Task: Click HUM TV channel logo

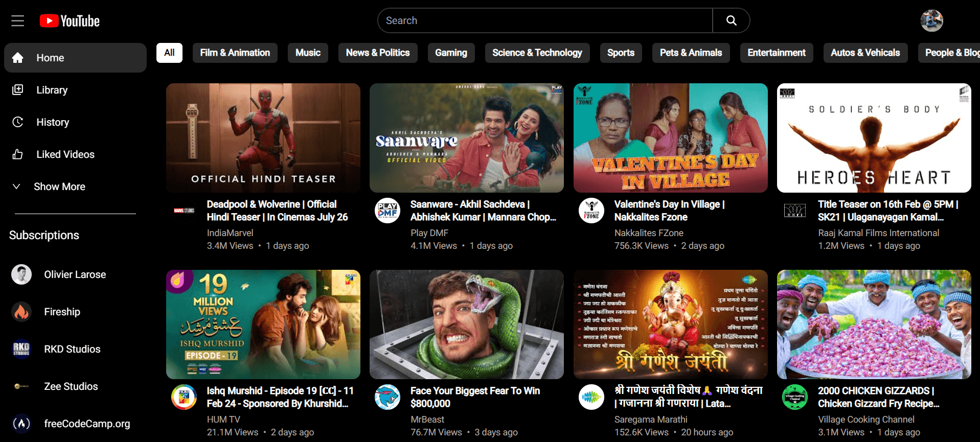Action: tap(184, 397)
